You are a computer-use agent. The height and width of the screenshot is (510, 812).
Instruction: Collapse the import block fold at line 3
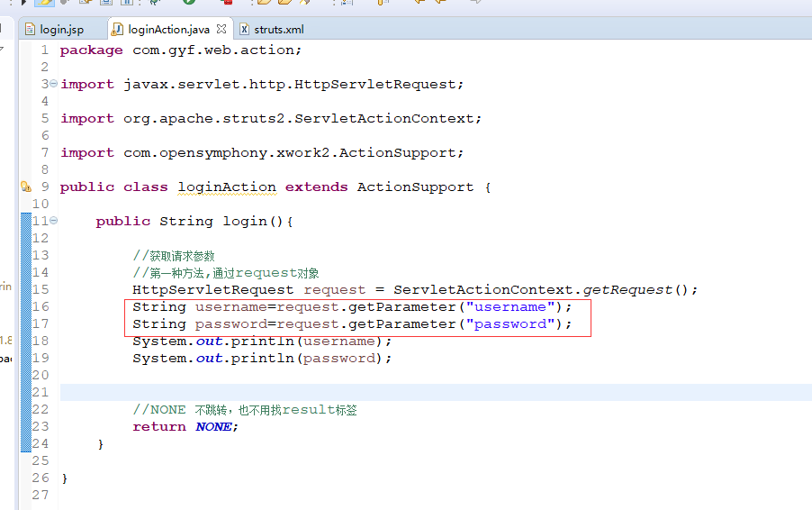coord(53,84)
